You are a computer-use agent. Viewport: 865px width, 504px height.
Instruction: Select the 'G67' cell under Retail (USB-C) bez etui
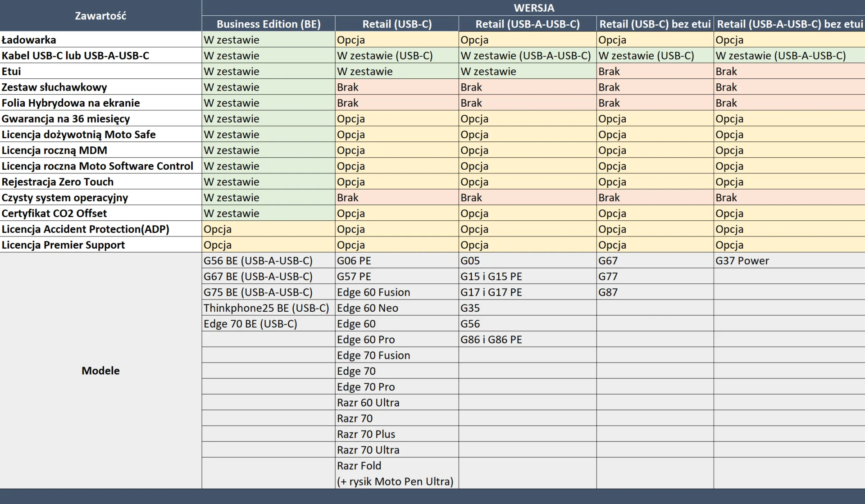pos(655,260)
